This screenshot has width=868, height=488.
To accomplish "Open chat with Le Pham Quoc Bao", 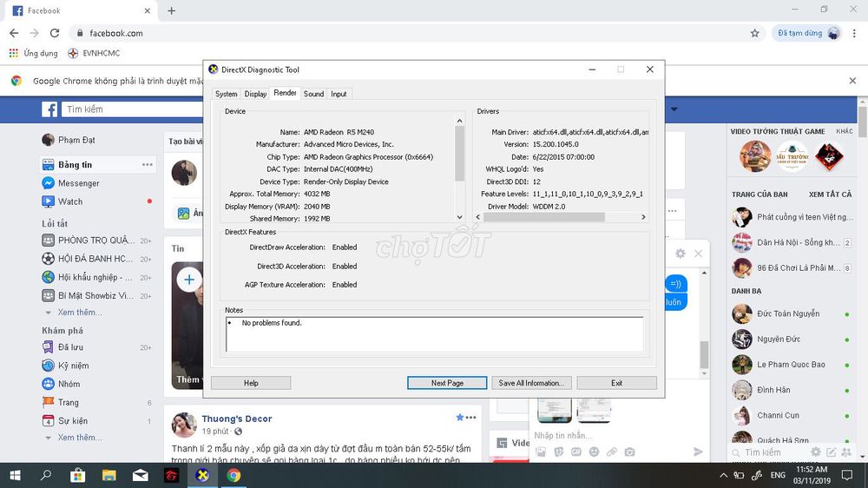I will (x=791, y=365).
